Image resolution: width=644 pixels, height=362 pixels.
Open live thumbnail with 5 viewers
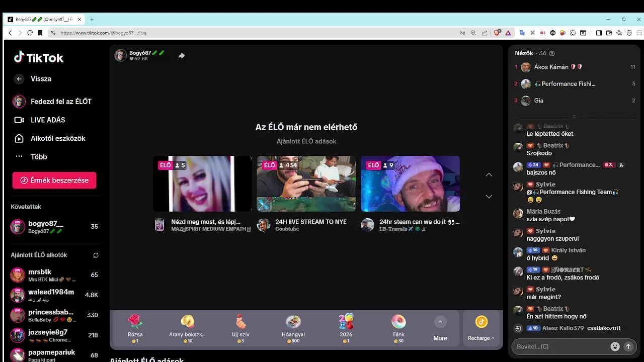(x=202, y=184)
